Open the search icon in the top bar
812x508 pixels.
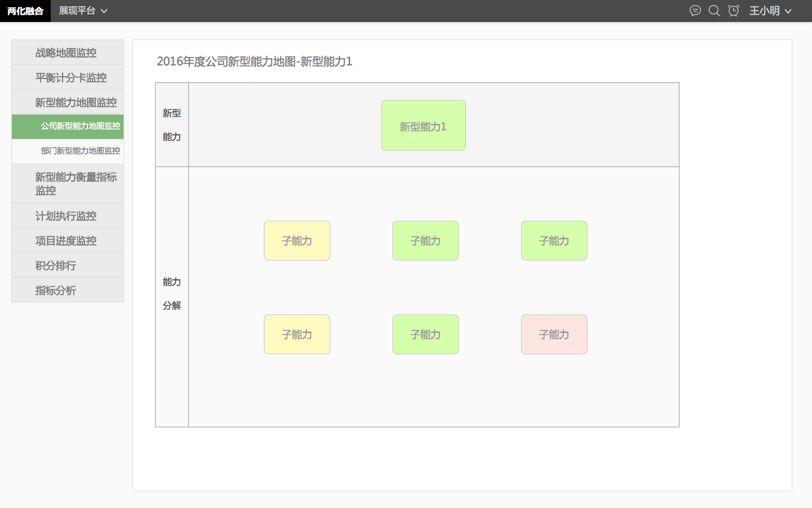click(x=714, y=11)
